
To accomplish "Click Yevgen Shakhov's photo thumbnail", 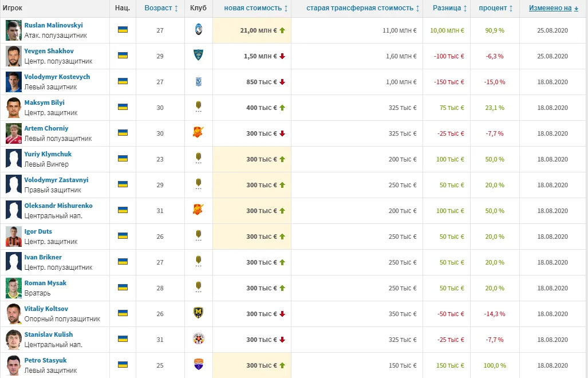I will pos(14,56).
